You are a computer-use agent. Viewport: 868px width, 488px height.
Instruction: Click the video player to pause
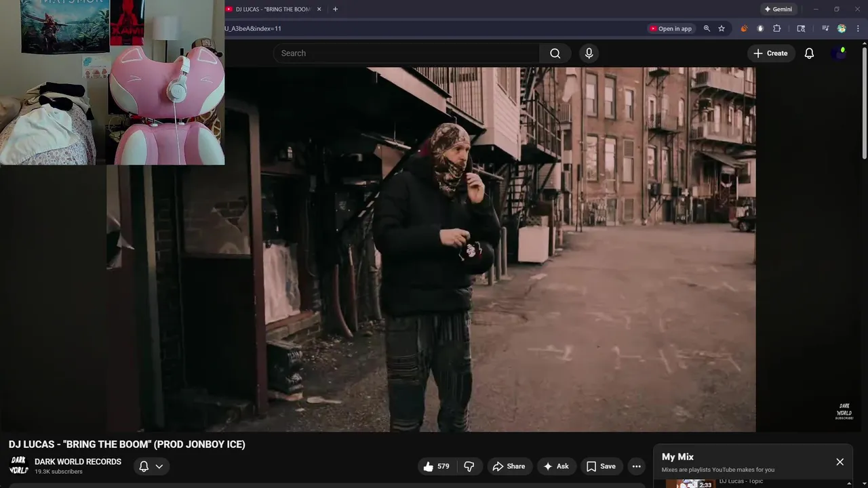click(431, 249)
